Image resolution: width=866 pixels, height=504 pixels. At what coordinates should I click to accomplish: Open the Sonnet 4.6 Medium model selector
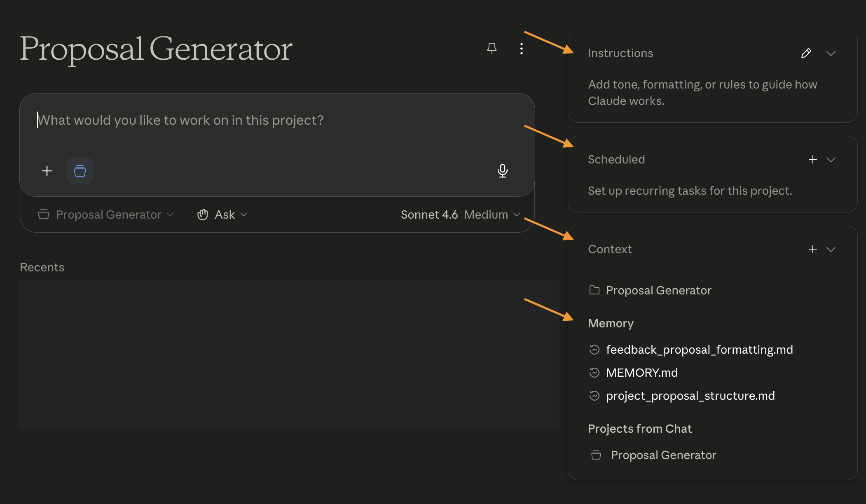460,215
